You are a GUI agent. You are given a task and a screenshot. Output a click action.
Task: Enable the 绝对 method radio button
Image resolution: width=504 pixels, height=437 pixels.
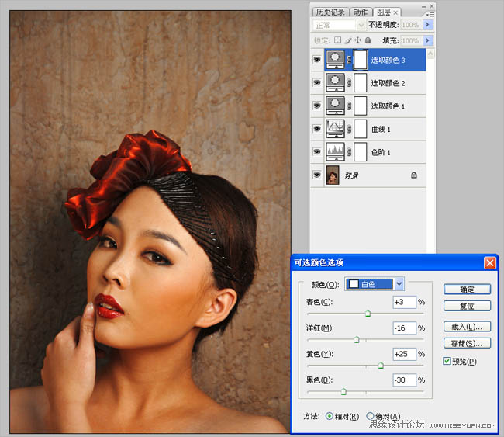click(x=370, y=416)
